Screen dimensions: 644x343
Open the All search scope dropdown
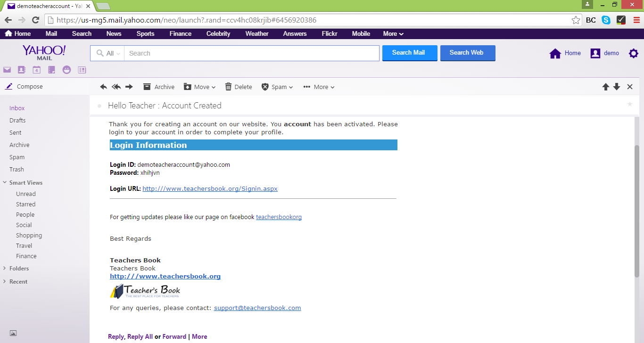(x=107, y=53)
